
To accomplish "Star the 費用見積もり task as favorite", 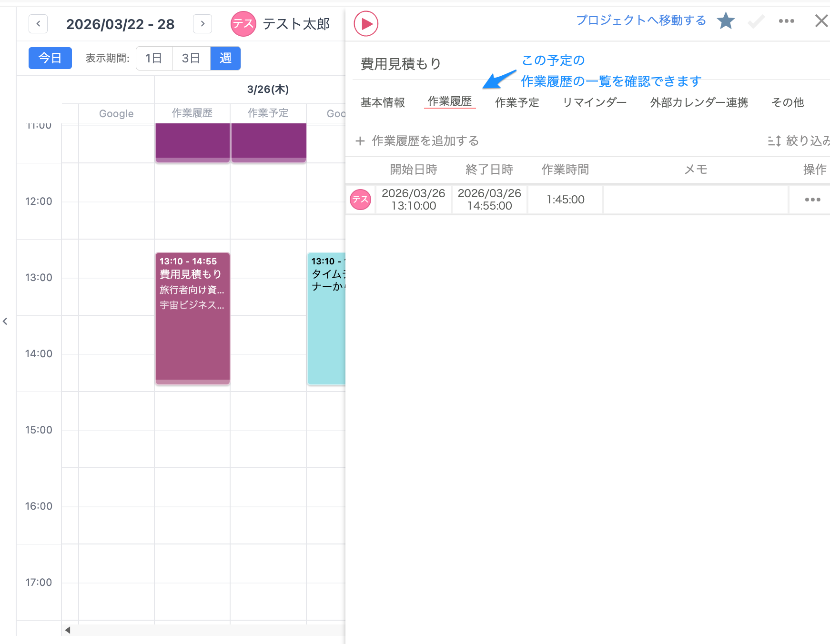I will 725,20.
